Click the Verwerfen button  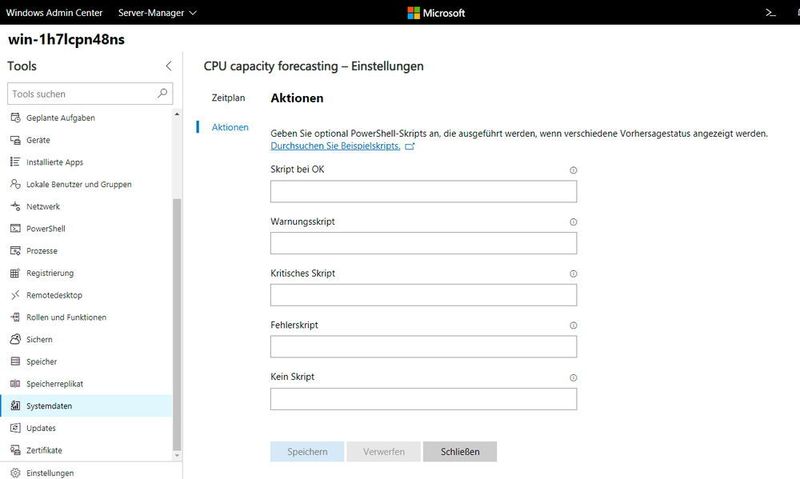pyautogui.click(x=384, y=451)
